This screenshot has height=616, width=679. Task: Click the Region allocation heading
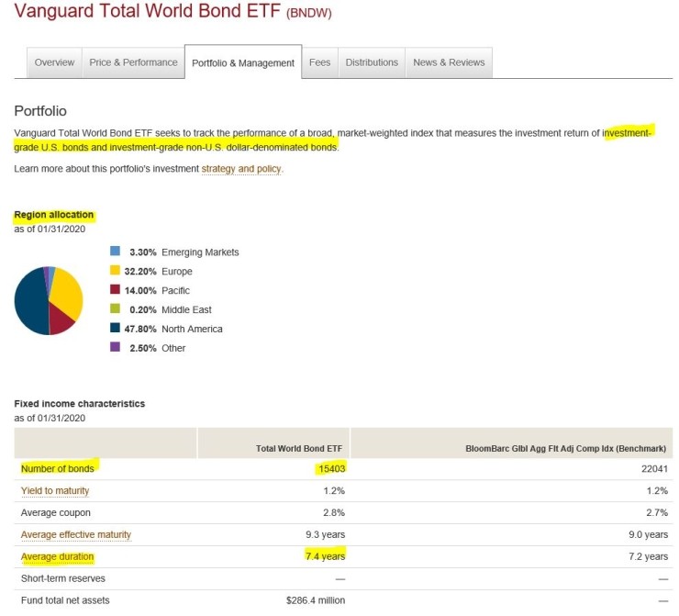click(54, 215)
